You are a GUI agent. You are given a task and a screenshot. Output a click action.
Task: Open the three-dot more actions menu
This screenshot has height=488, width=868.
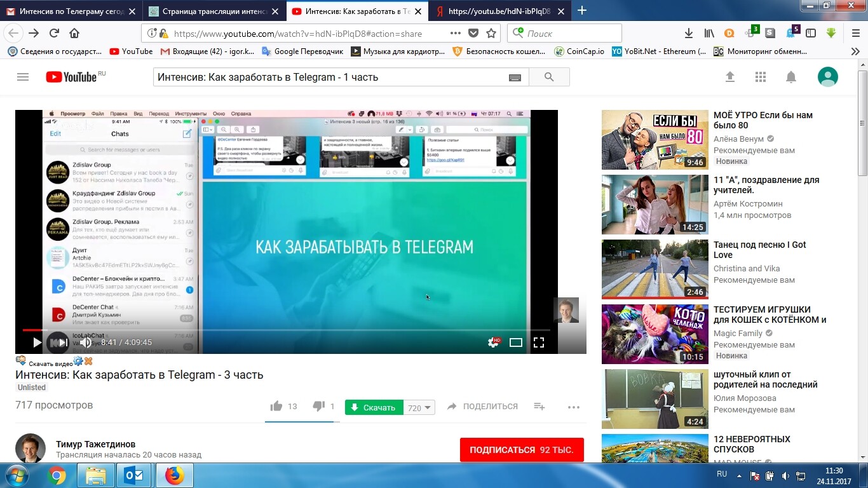point(573,407)
